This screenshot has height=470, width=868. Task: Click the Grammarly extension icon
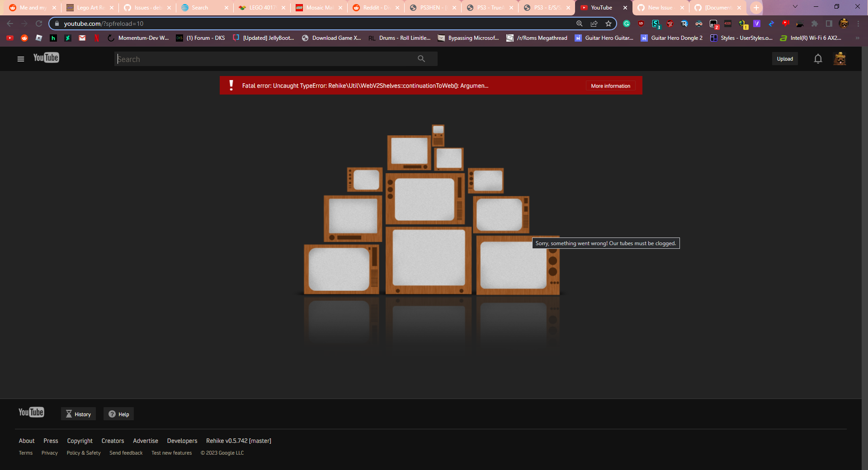pyautogui.click(x=627, y=24)
